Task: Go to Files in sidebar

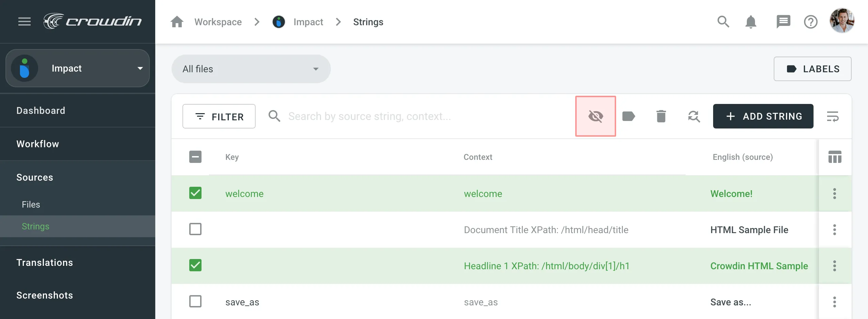Action: pyautogui.click(x=31, y=204)
